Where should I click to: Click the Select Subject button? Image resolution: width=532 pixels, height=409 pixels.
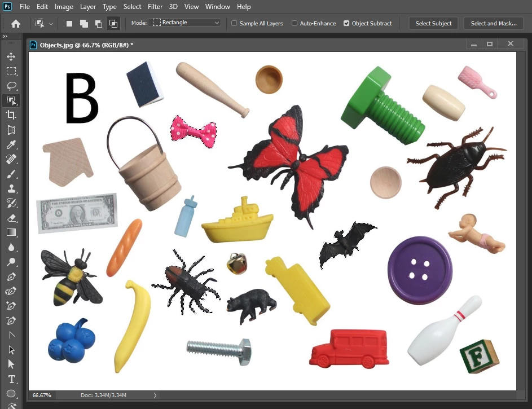[434, 23]
